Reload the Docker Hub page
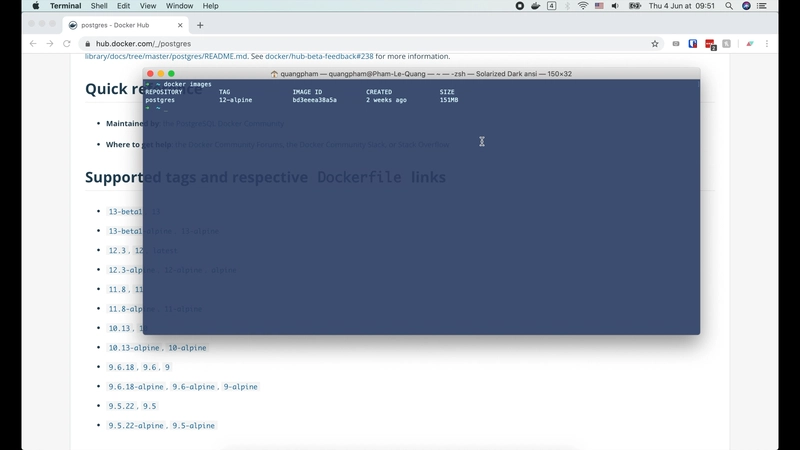This screenshot has height=450, width=800. point(67,44)
